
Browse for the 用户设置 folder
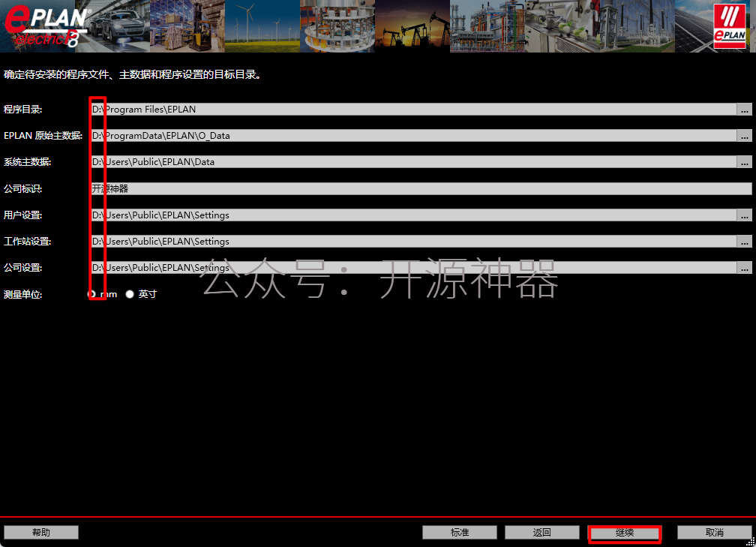point(745,215)
